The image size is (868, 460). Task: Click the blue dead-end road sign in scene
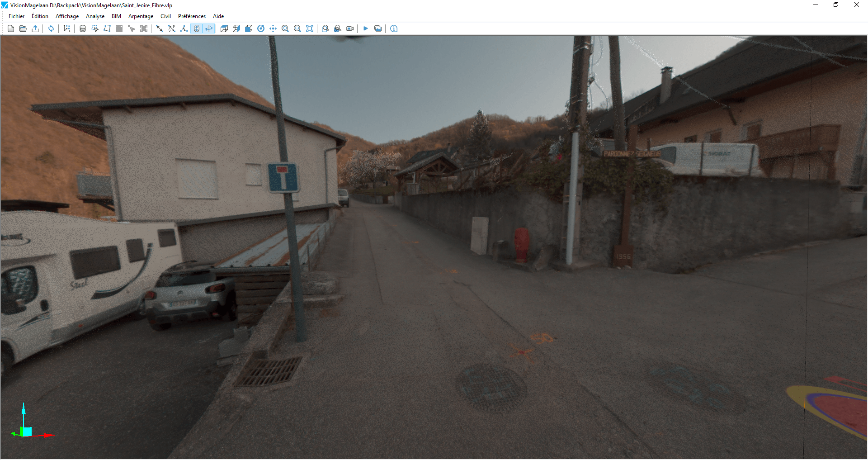[283, 177]
